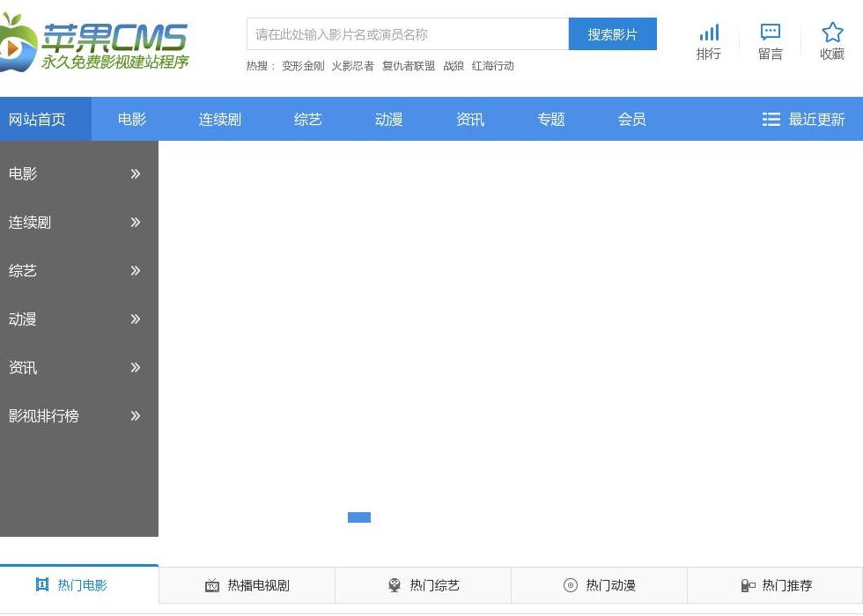Expand the 连续剧 sidebar arrow
Viewport: 863px width, 616px height.
[x=136, y=222]
